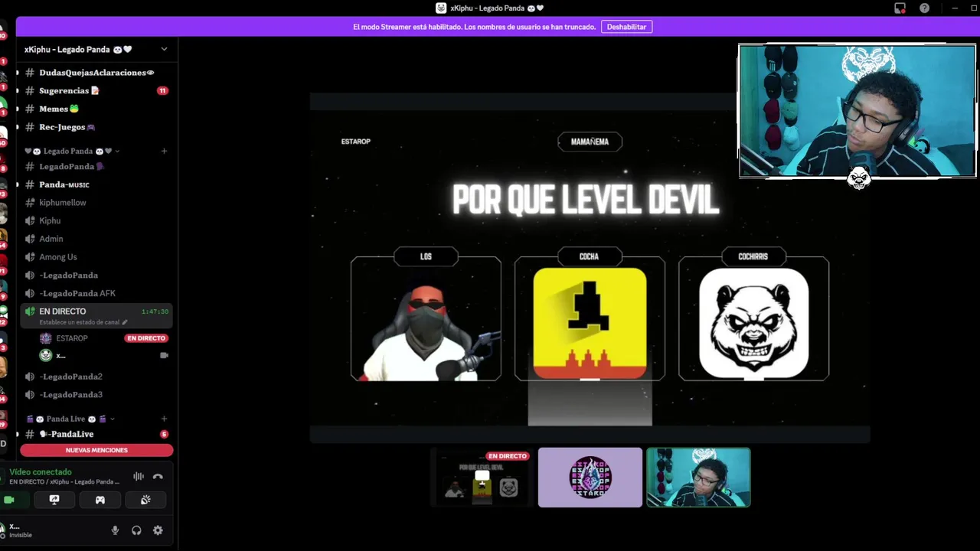
Task: Open the LegadoPanda text channel
Action: 96,167
